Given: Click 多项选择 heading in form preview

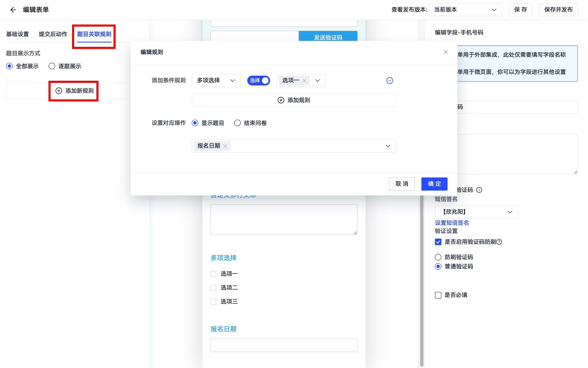Looking at the screenshot, I should pyautogui.click(x=224, y=258).
